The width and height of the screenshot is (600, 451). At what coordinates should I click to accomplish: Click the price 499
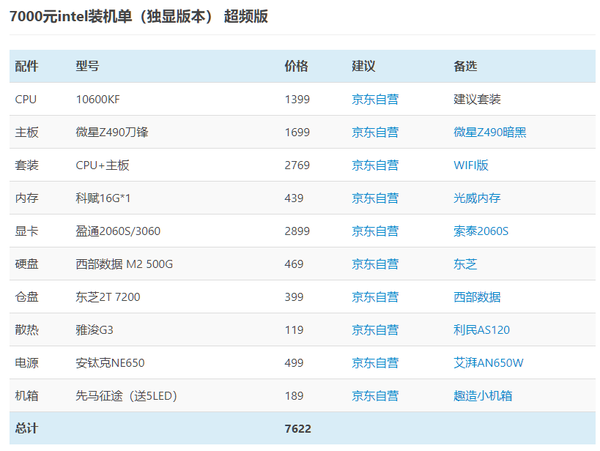294,363
